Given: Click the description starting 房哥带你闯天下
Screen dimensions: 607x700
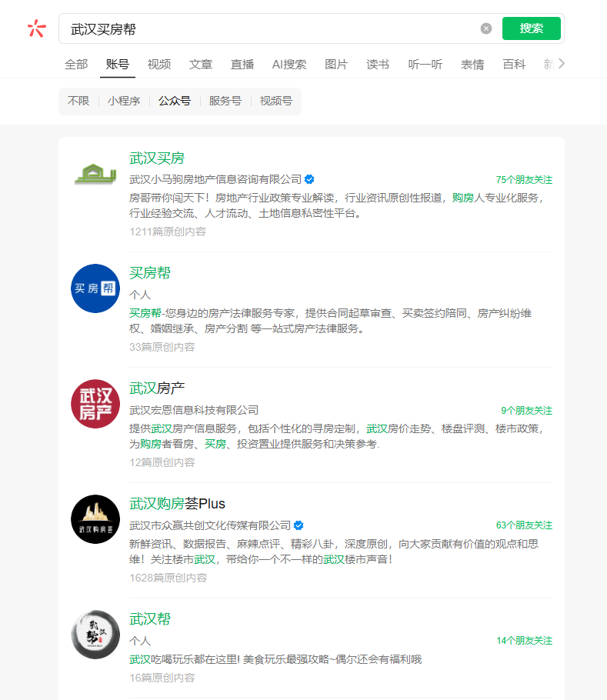Looking at the screenshot, I should pos(337,205).
